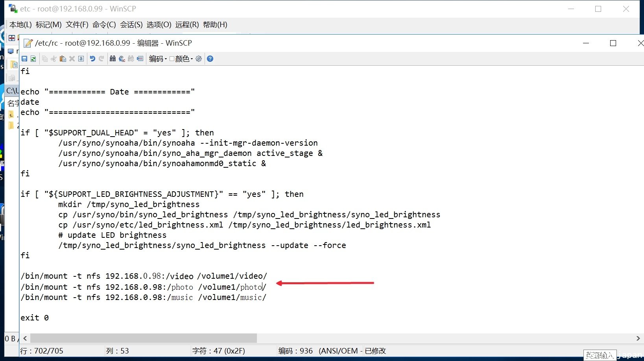Copy selected text in the editor
Screen dimensions: 644x361
[45, 59]
